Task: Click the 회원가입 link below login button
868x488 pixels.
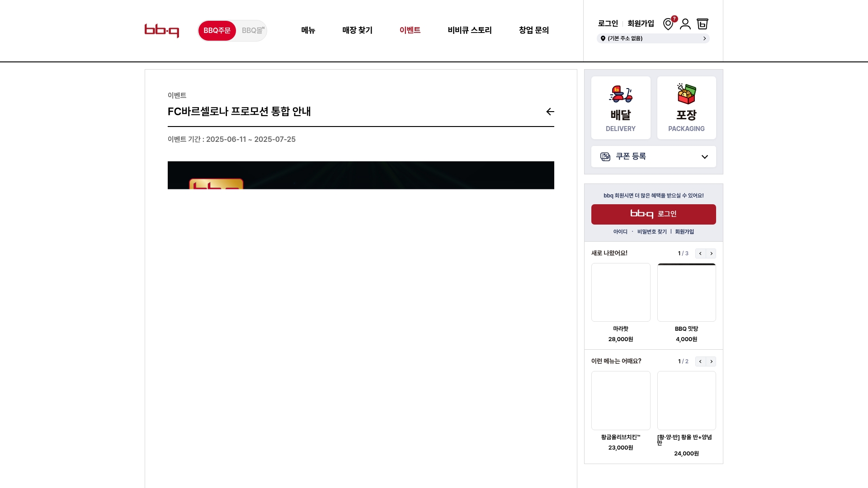Action: (x=684, y=232)
